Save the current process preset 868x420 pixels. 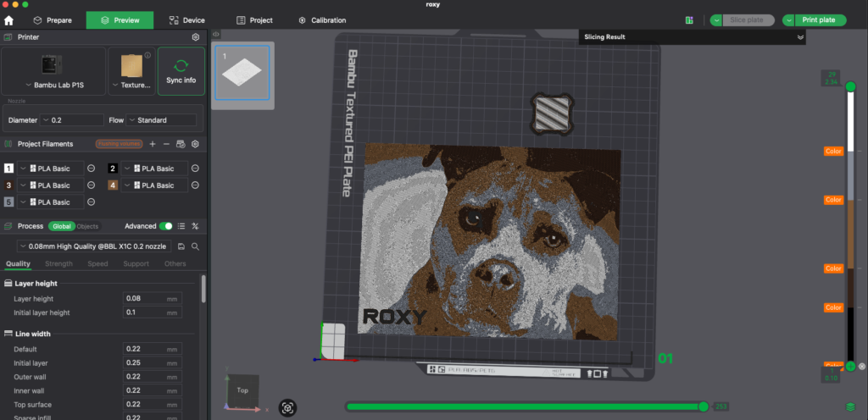click(x=181, y=246)
